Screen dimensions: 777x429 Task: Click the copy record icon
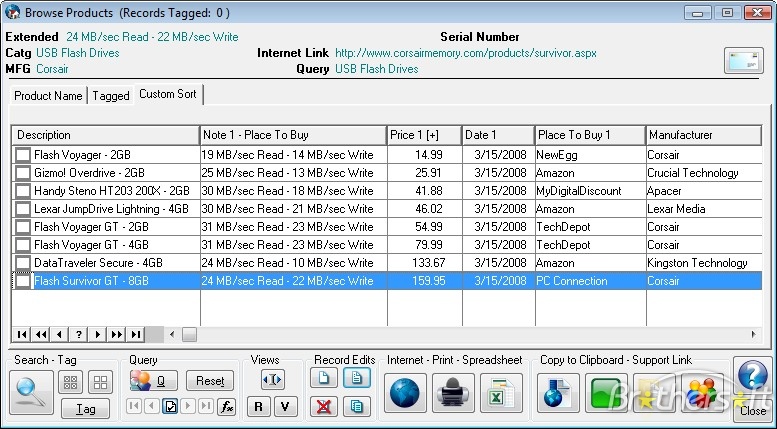(x=357, y=407)
